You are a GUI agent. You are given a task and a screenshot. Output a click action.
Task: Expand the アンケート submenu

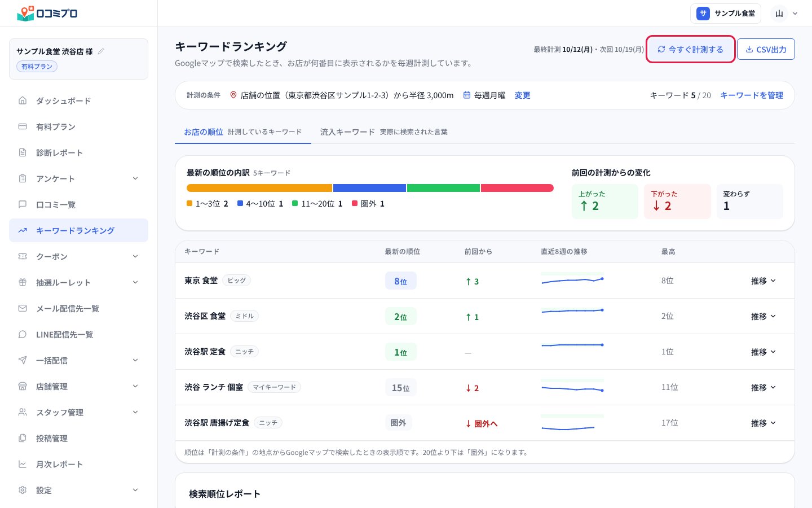point(135,178)
